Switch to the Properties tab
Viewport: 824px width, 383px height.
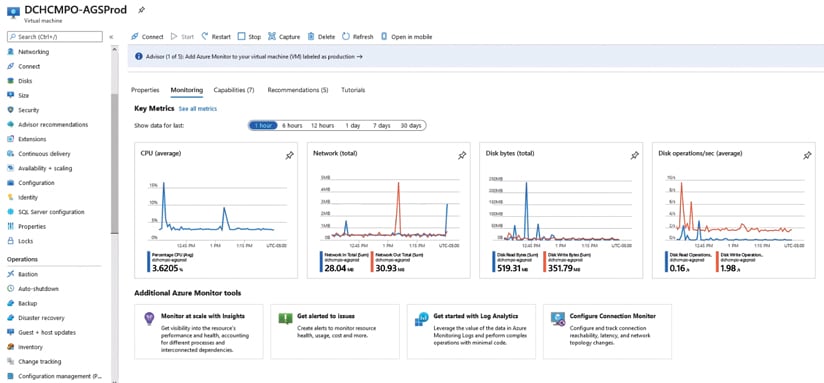coord(145,90)
